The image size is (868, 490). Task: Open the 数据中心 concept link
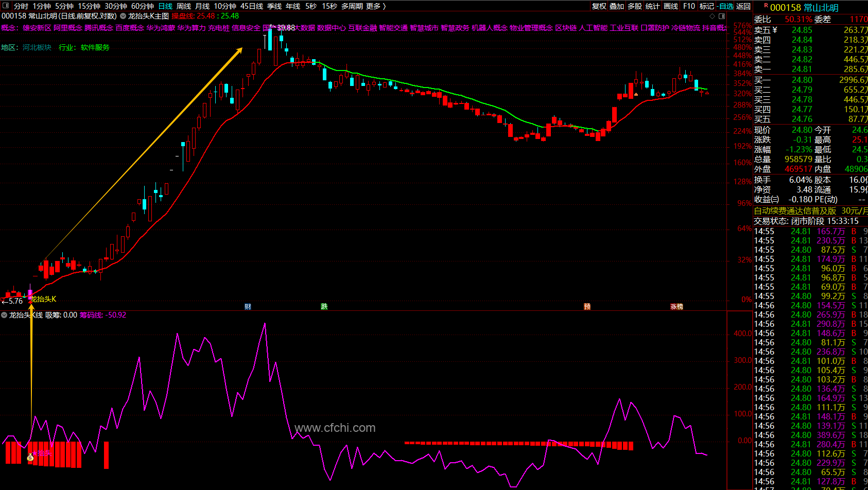coord(332,28)
